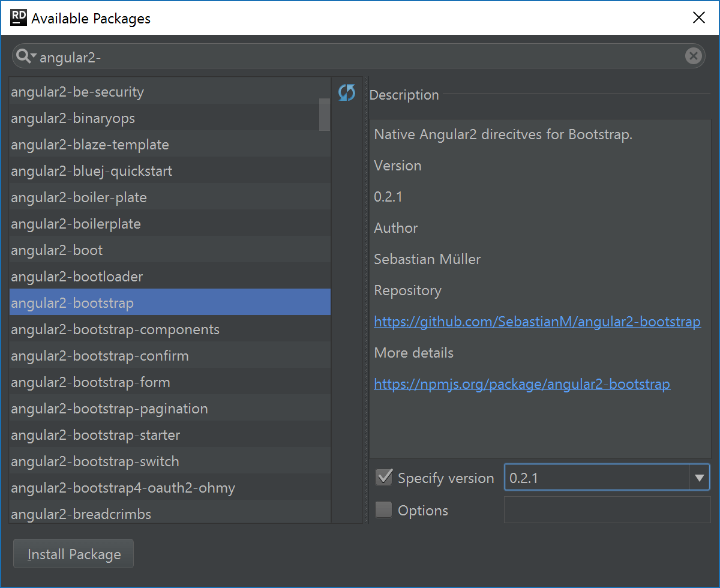Clear the search field with the X icon

(693, 56)
